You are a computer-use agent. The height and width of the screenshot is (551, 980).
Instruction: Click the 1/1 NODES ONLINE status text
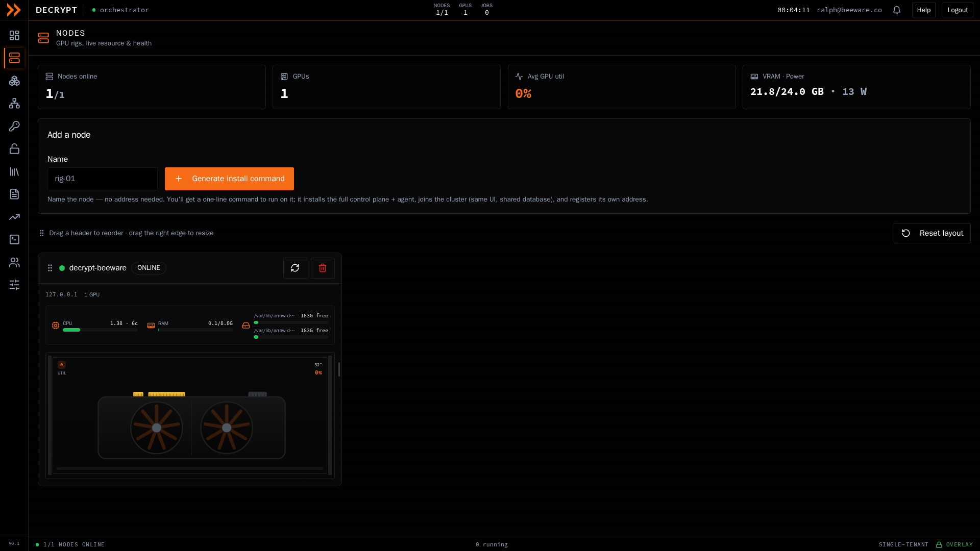point(74,545)
